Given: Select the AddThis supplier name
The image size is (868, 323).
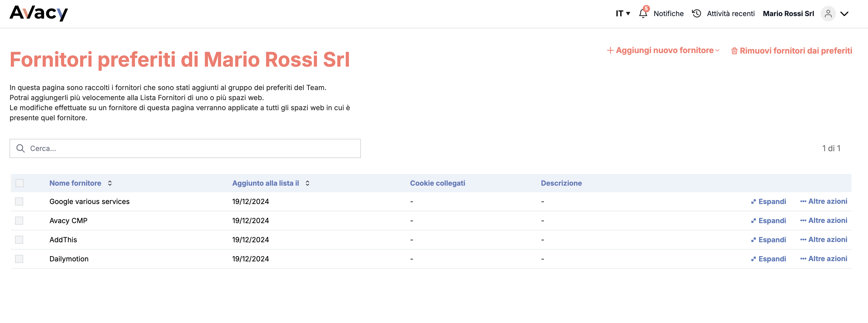Looking at the screenshot, I should pos(63,240).
